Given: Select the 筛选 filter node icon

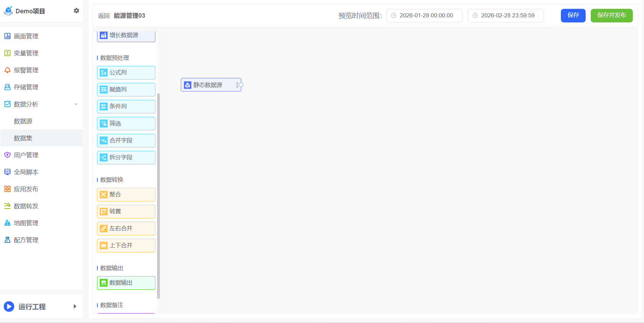Looking at the screenshot, I should (x=104, y=124).
